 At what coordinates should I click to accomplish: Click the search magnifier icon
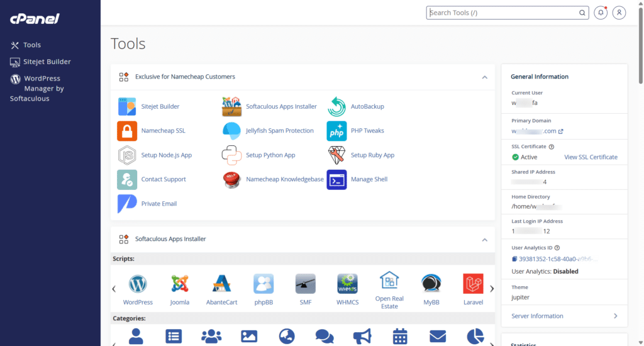click(582, 13)
